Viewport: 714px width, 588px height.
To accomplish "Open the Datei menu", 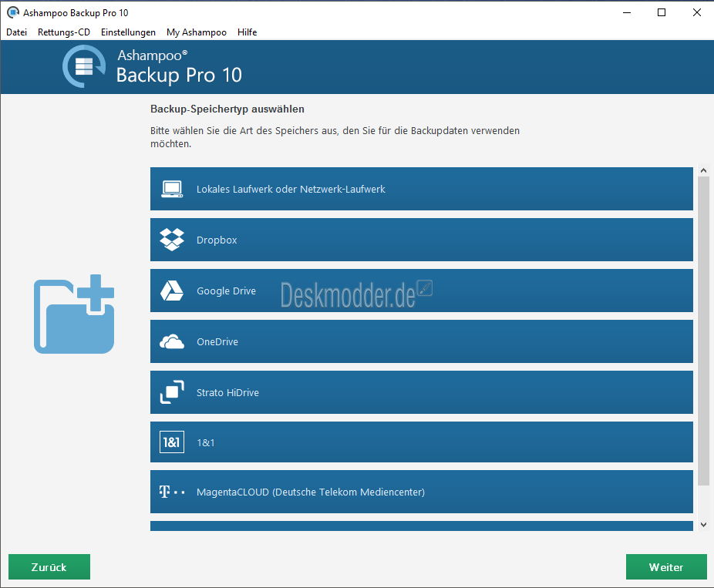I will click(x=16, y=32).
